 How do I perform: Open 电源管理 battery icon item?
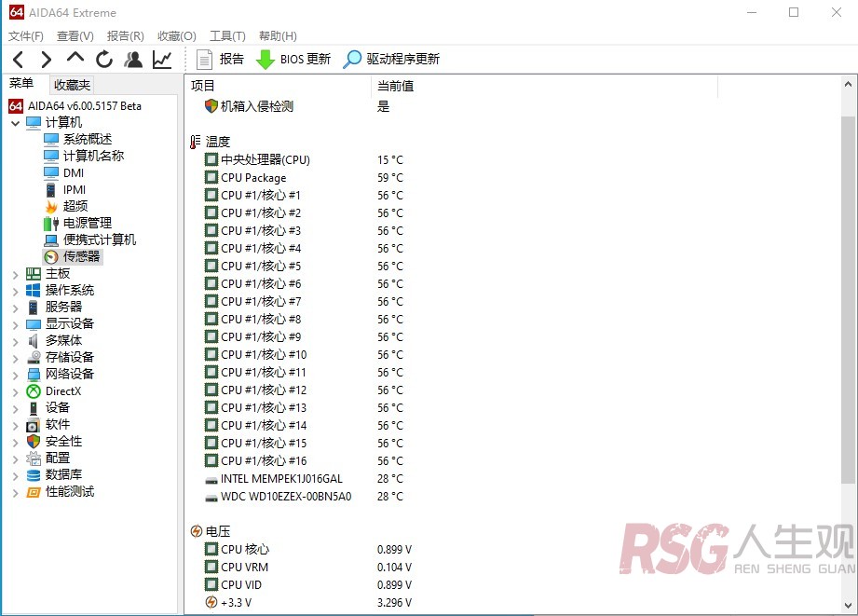point(51,224)
